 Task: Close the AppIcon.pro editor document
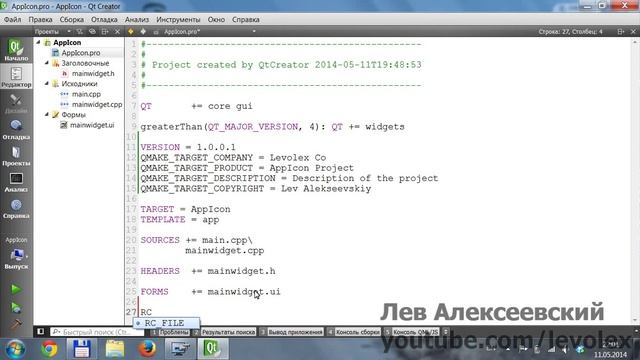[633, 31]
